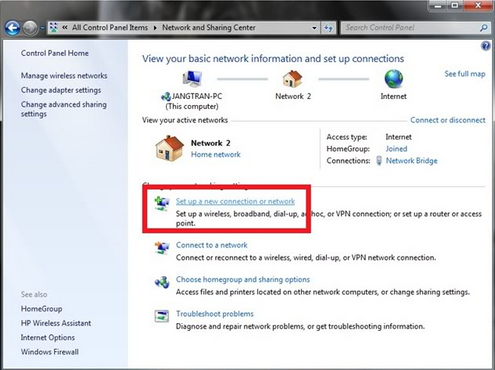
Task: Open Connect to a network link
Action: click(x=212, y=245)
